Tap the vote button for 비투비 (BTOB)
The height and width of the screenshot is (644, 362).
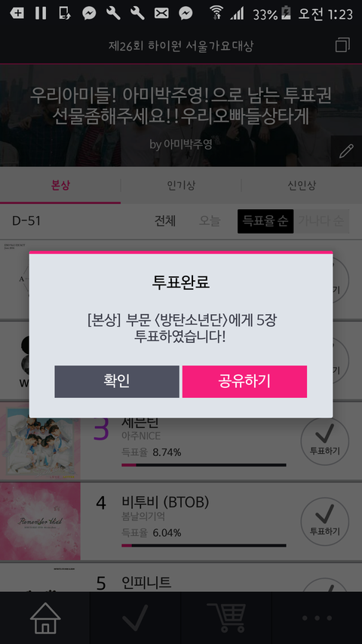pos(324,522)
